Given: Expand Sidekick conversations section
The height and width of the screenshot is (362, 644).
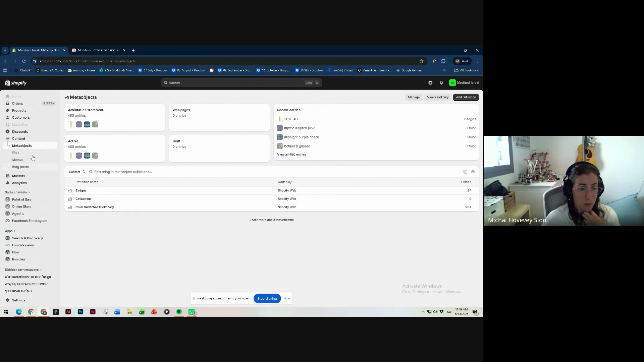Looking at the screenshot, I should 23,270.
